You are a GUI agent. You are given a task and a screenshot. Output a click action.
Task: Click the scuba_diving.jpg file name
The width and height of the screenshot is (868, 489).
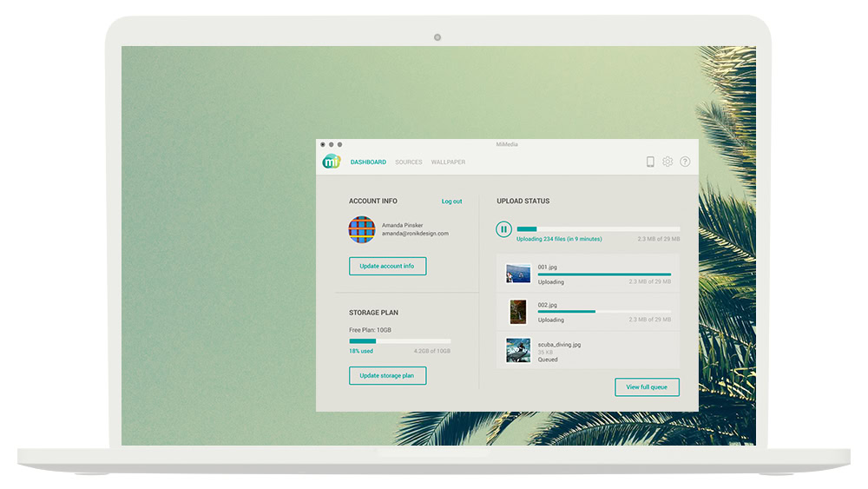(x=559, y=345)
